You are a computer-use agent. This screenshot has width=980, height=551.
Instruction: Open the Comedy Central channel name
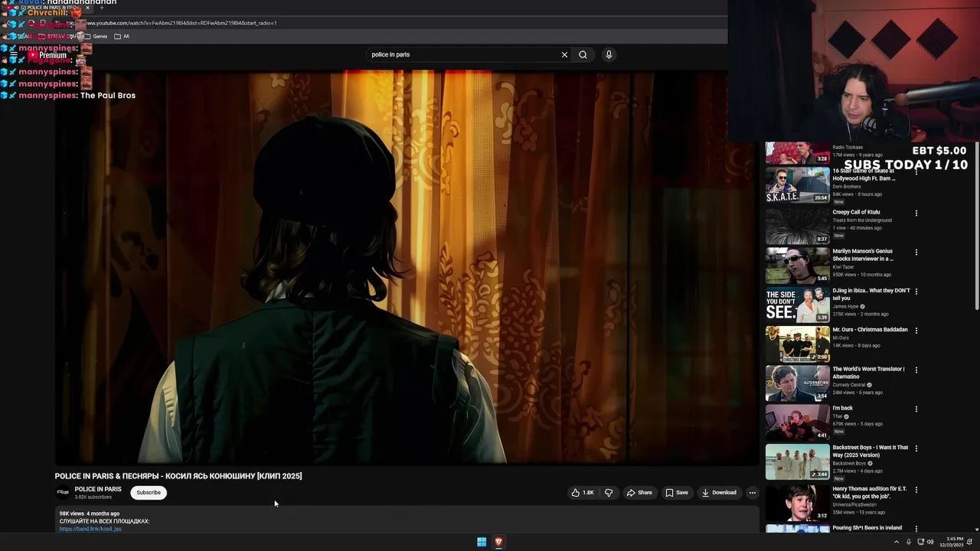(x=849, y=385)
